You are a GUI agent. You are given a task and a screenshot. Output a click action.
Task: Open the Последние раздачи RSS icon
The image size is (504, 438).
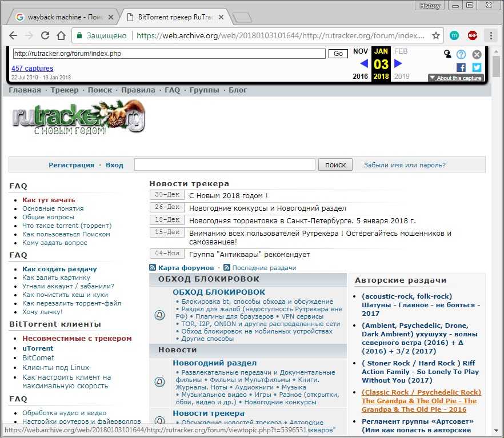click(x=227, y=267)
